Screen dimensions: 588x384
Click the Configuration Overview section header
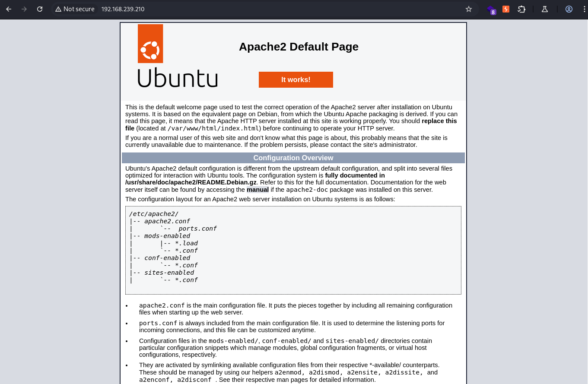tap(293, 158)
